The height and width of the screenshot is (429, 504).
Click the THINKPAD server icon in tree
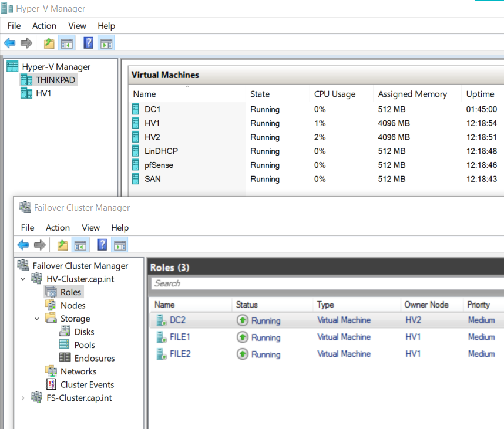(26, 80)
